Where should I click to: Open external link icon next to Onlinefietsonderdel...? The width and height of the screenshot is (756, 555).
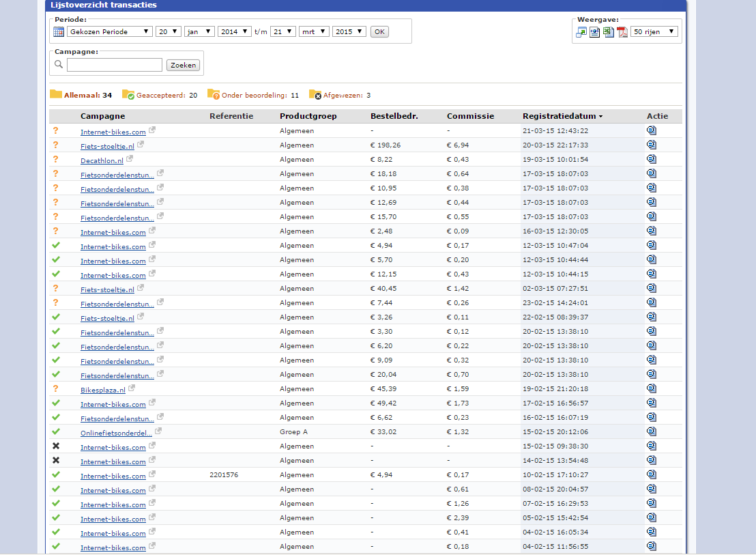point(158,431)
